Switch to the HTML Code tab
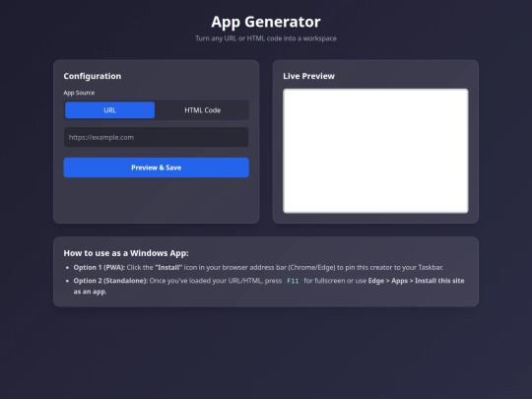 click(203, 110)
